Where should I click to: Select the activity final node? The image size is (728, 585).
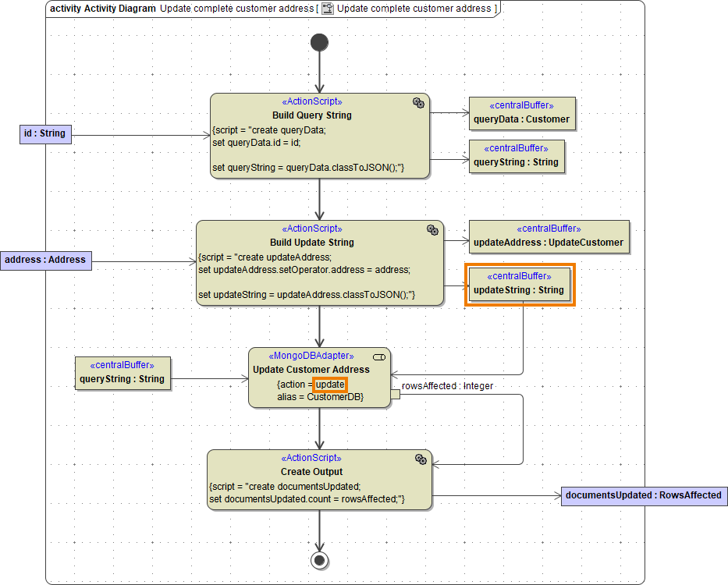319,560
